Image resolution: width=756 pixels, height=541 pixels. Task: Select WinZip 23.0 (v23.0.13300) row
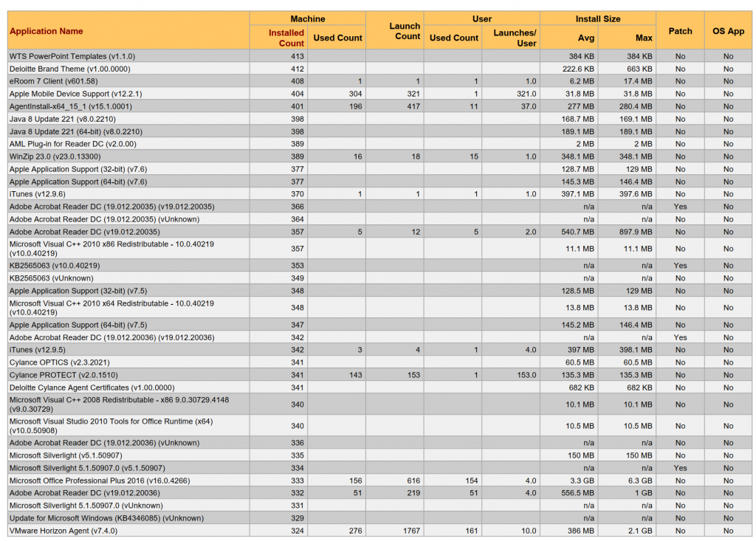coord(379,156)
